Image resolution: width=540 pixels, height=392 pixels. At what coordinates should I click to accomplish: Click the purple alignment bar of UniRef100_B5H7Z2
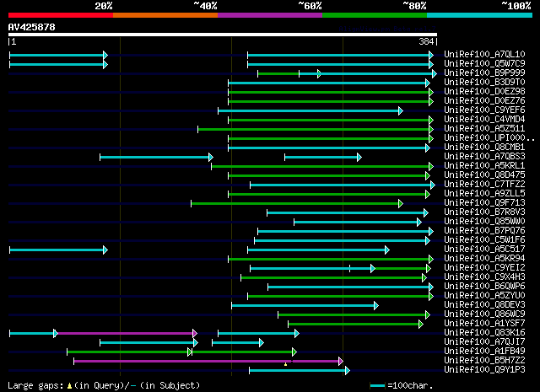(x=208, y=361)
